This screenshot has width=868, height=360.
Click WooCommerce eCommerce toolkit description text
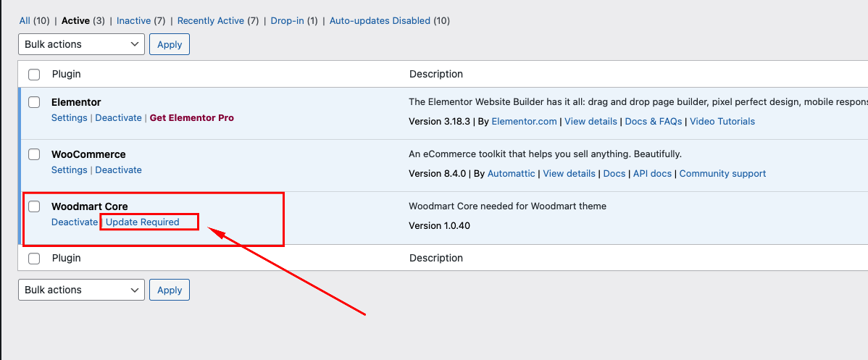click(546, 154)
